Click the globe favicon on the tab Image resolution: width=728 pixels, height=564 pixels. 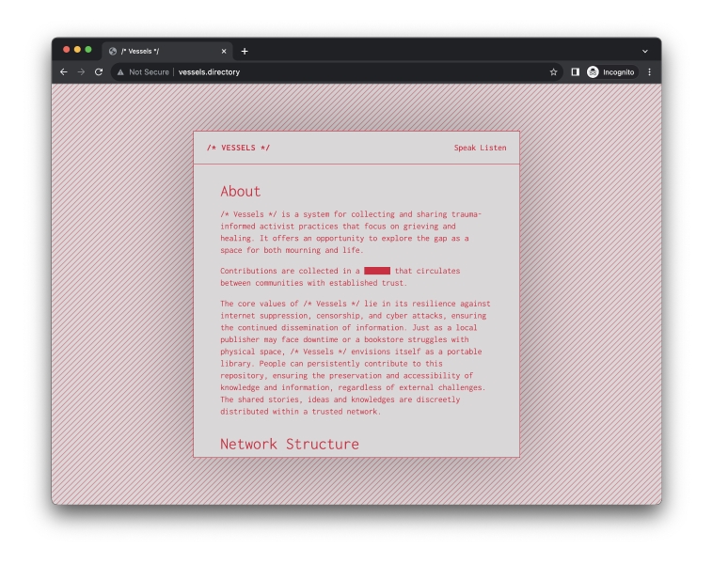pos(112,51)
